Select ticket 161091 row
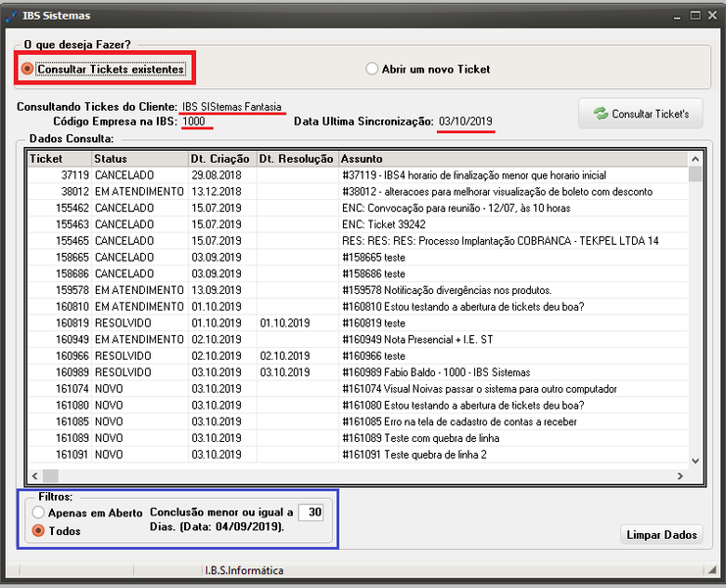Image resolution: width=726 pixels, height=588 pixels. pyautogui.click(x=358, y=455)
